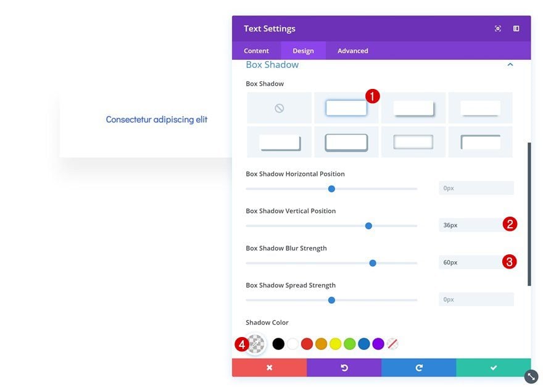The height and width of the screenshot is (392, 543).
Task: Select the no box shadow option
Action: click(279, 108)
